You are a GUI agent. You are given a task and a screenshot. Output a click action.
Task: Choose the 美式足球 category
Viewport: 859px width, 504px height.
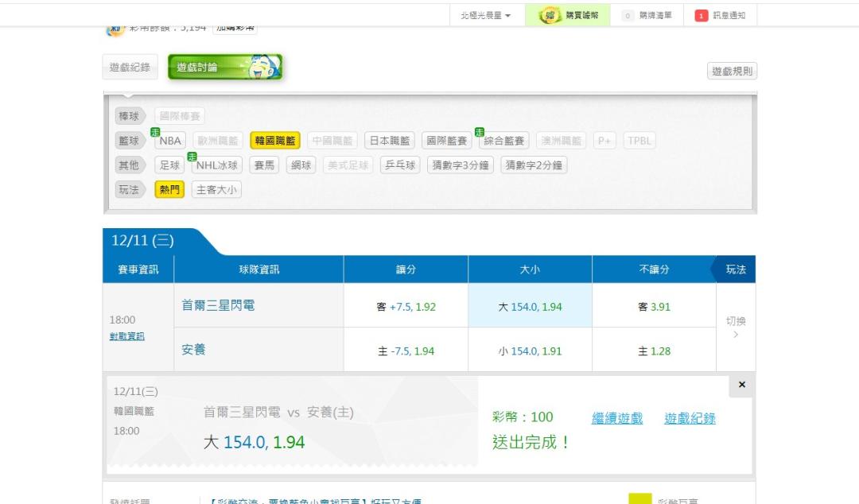coord(348,165)
